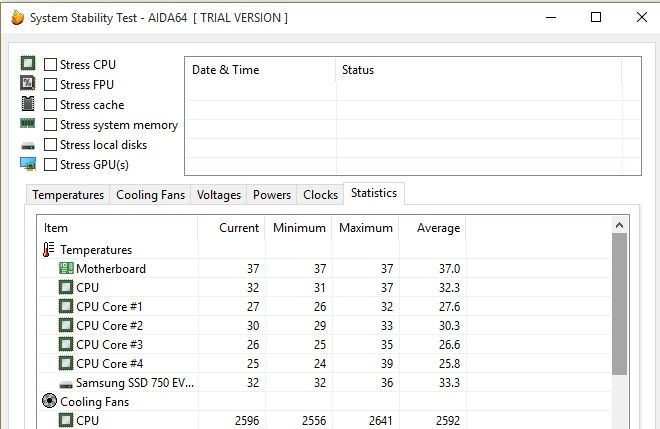Screen dimensions: 660x429
Task: Select the CPU Core #3 row
Action: 324,344
